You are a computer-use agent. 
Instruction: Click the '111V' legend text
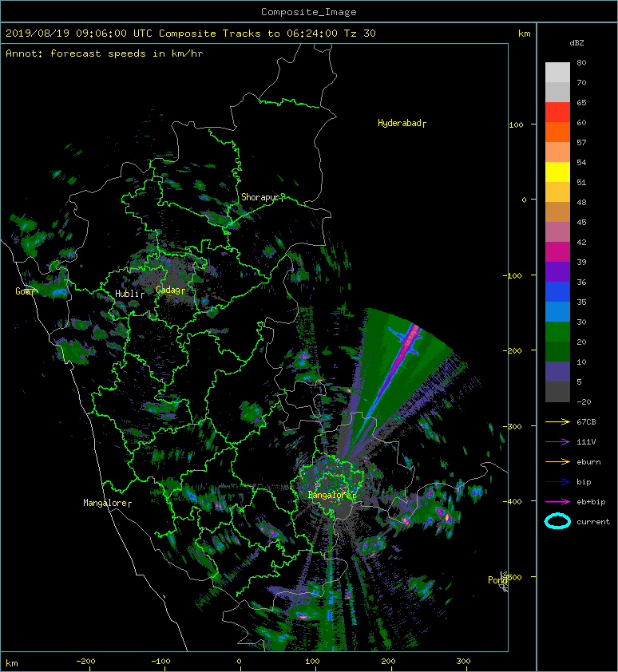click(586, 442)
